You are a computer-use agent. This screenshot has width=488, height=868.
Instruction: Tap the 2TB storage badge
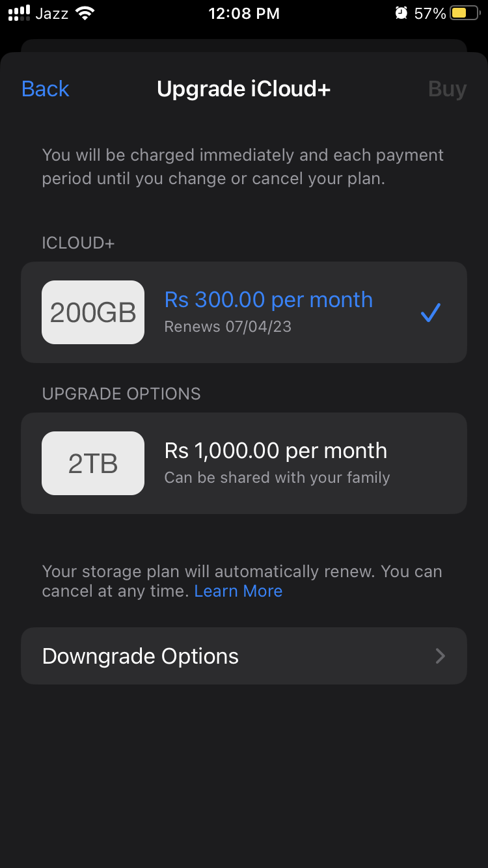pyautogui.click(x=93, y=463)
